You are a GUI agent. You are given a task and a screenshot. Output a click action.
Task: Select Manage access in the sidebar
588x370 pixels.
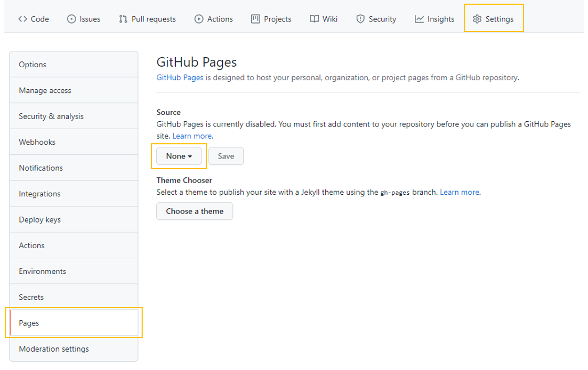(74, 90)
